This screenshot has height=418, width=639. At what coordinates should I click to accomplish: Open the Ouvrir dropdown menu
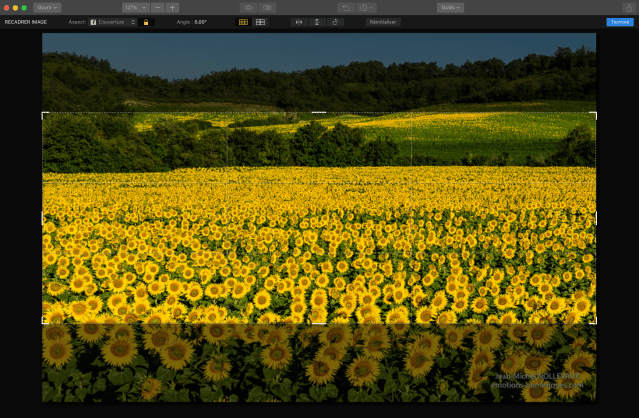(x=47, y=7)
